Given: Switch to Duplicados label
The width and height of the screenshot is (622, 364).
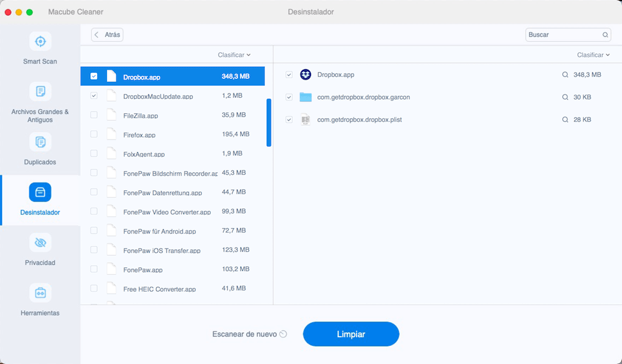Looking at the screenshot, I should 40,162.
